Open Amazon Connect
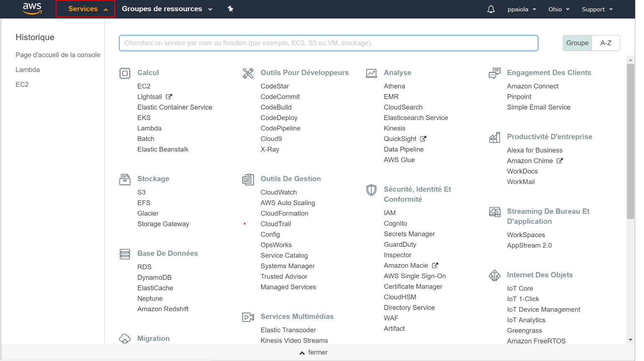Image resolution: width=644 pixels, height=361 pixels. 533,86
